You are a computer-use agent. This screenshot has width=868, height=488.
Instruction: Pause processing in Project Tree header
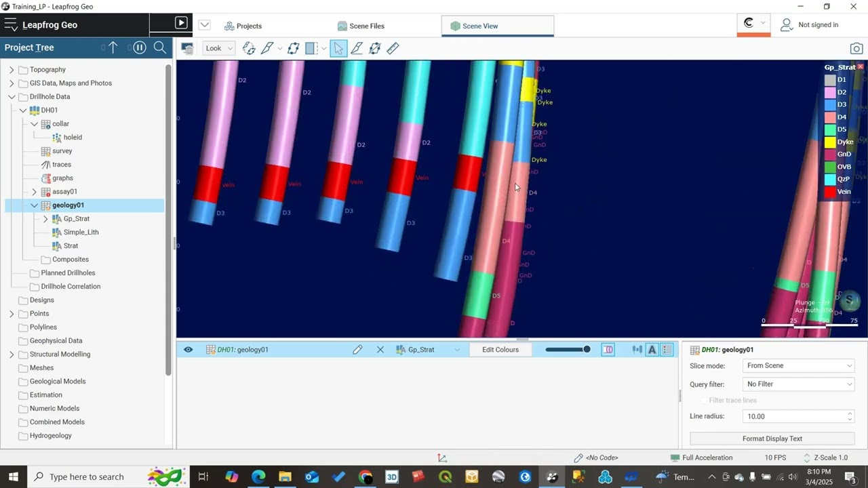140,47
